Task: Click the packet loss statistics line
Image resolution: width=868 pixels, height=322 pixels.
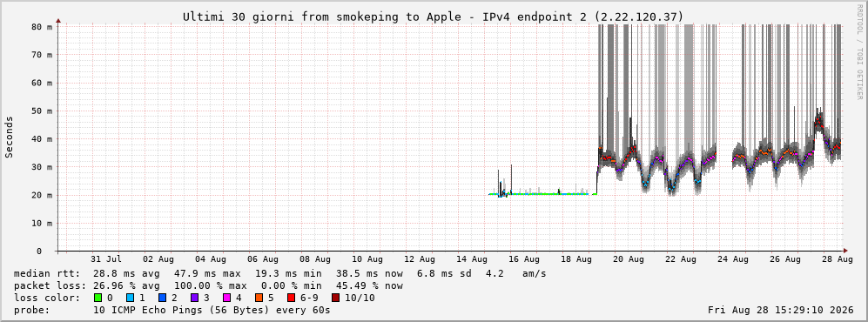Action: pos(208,285)
